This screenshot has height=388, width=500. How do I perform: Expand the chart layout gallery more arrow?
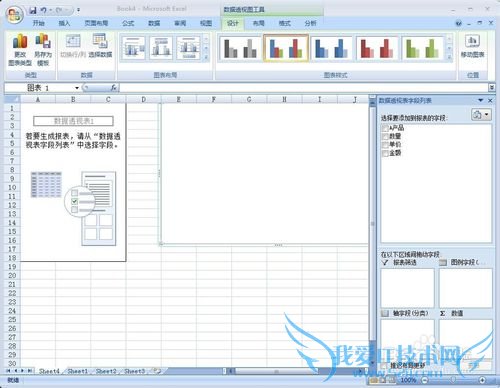[x=206, y=57]
